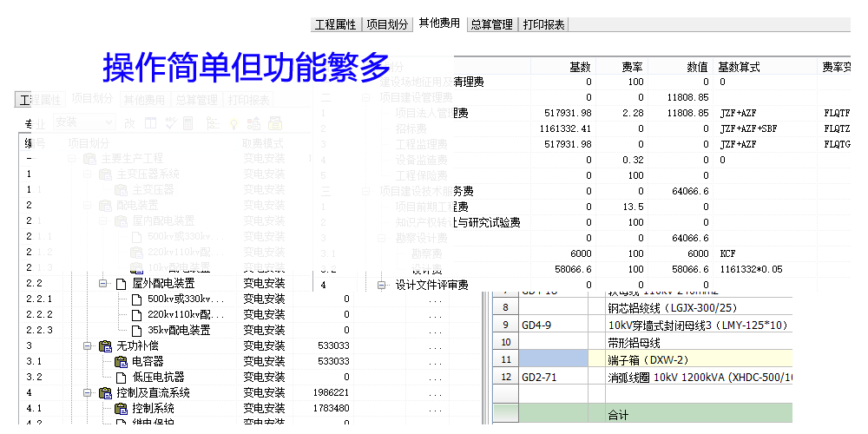
Task: Click the faded clipboard icon of 配电装置
Action: pos(105,206)
